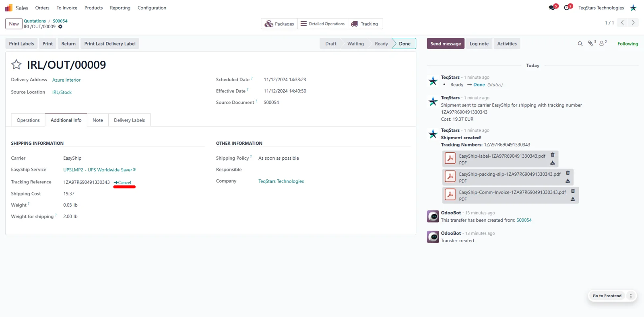644x317 pixels.
Task: Open the Packages smart button
Action: click(x=279, y=24)
